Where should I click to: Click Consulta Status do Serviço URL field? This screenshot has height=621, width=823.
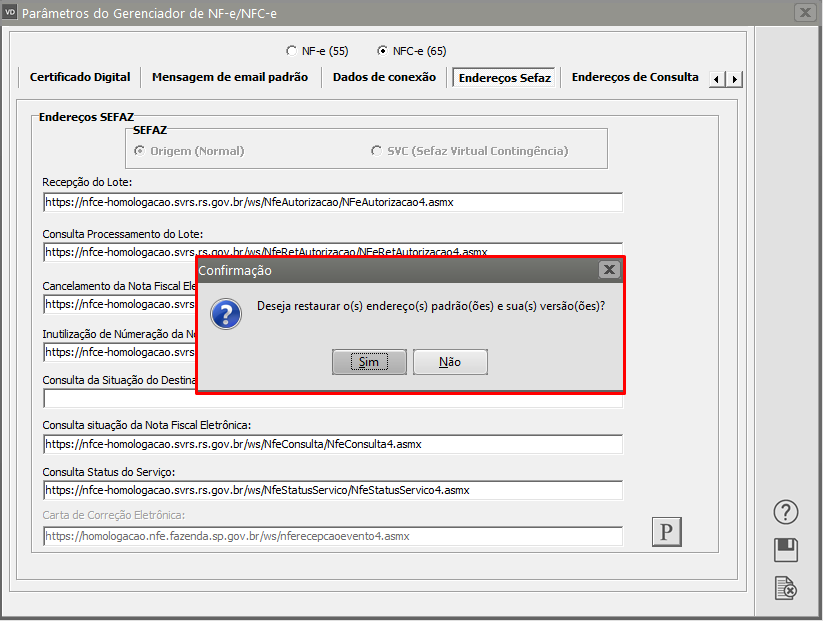coord(333,490)
